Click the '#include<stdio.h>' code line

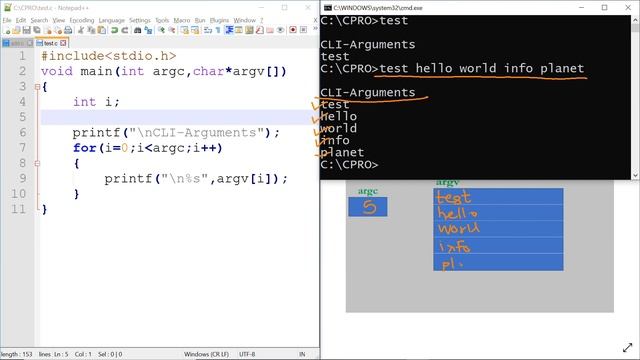point(109,56)
